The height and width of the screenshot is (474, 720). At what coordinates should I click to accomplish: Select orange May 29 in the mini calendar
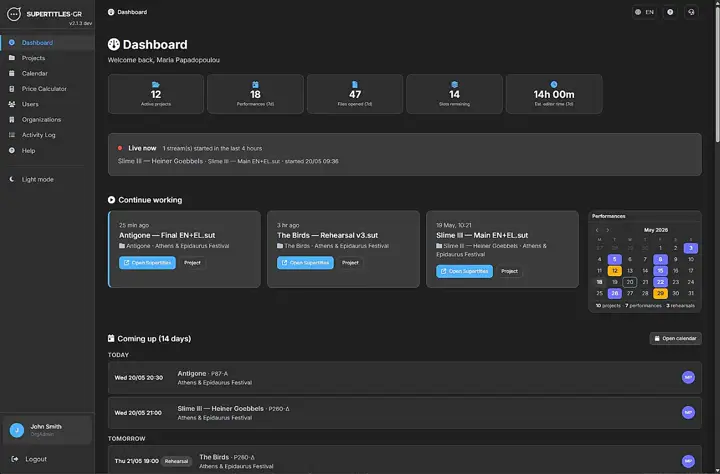pos(660,293)
